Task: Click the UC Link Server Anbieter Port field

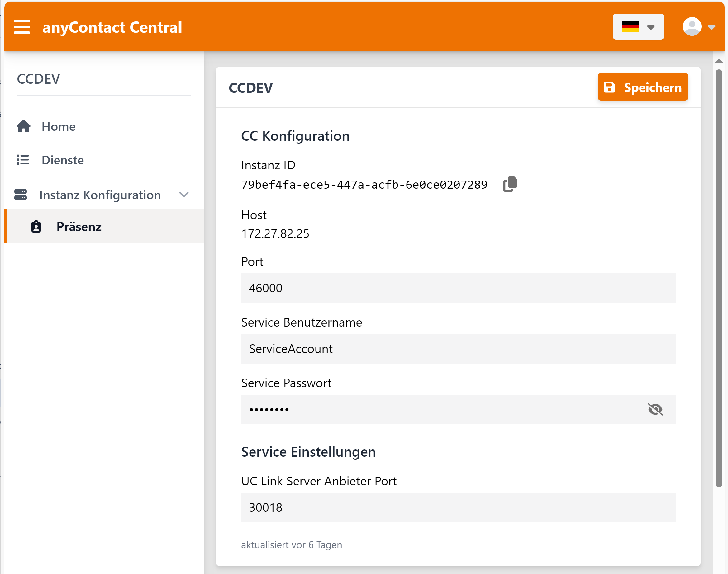Action: click(458, 507)
